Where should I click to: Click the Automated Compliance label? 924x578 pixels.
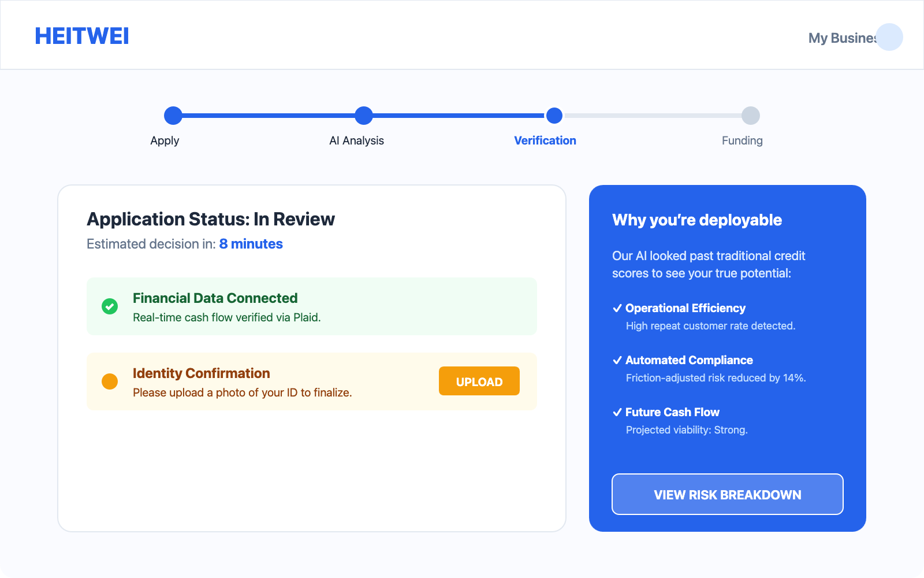coord(689,360)
